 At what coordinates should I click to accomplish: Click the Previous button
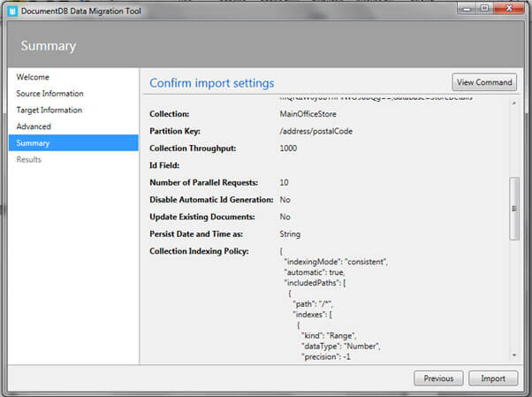pos(438,378)
